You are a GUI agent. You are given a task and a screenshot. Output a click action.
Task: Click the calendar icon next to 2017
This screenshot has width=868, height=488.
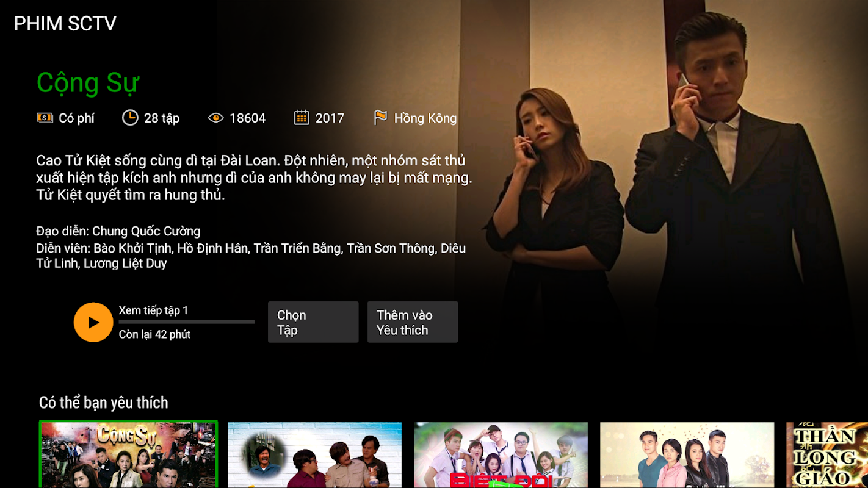coord(302,118)
